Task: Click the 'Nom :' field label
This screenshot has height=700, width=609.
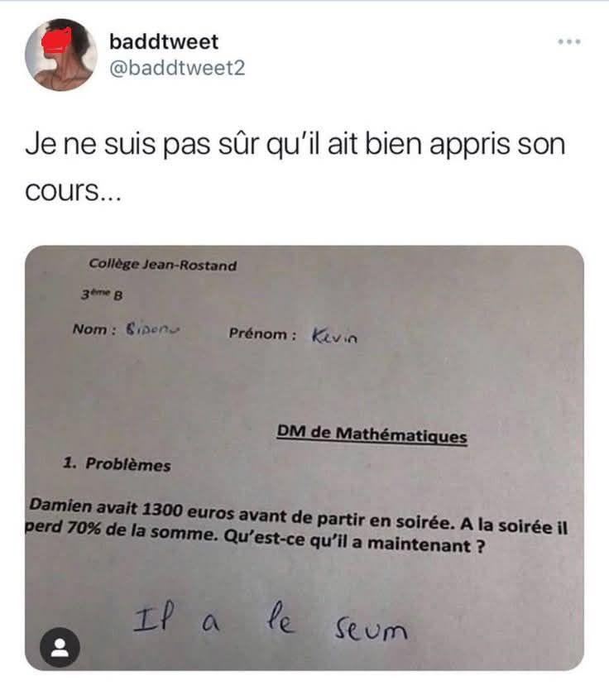Action: tap(94, 329)
